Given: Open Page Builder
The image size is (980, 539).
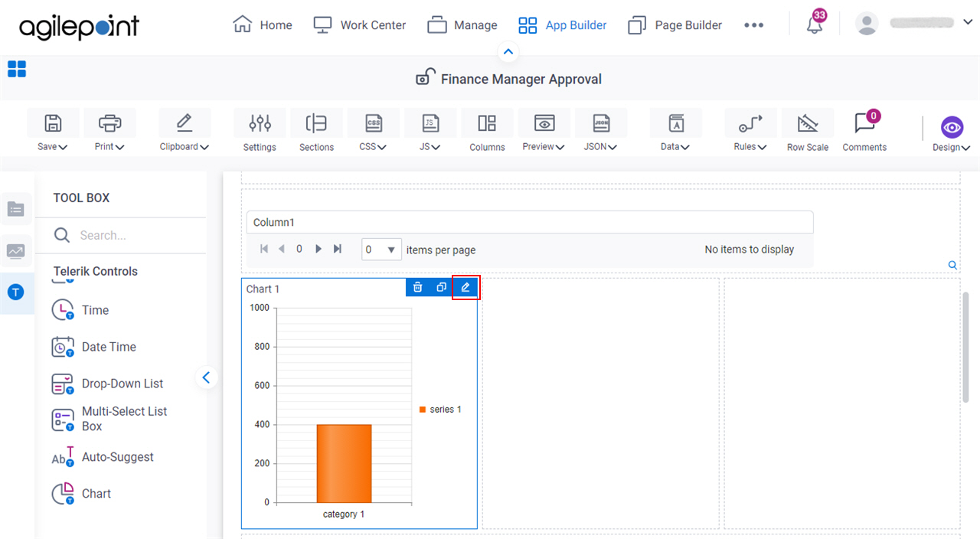Looking at the screenshot, I should [675, 25].
